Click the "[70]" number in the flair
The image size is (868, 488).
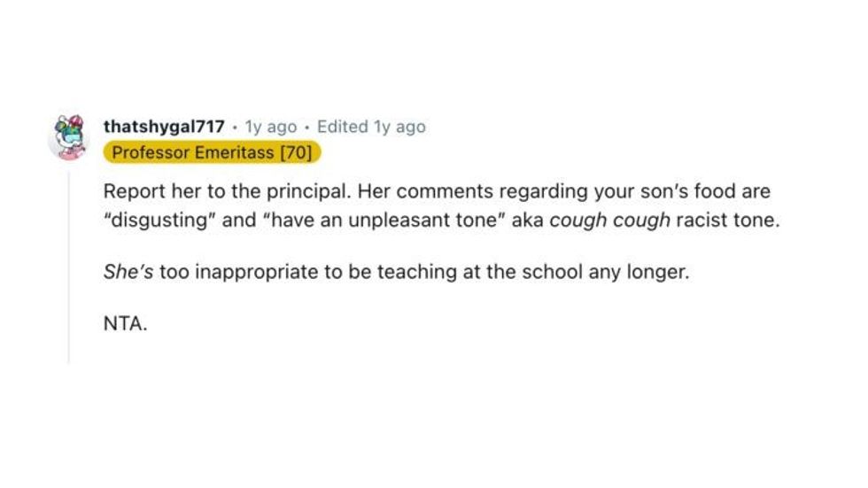click(x=295, y=153)
